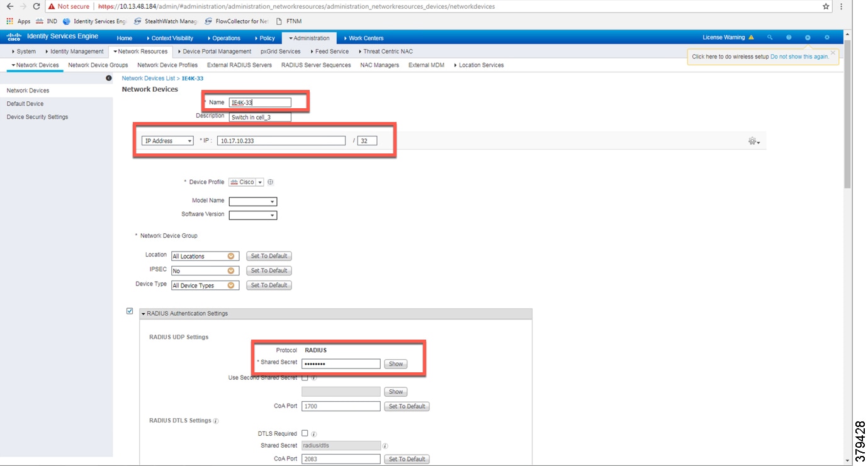Open the FTNM bookmark
This screenshot has height=466, width=868.
click(289, 21)
